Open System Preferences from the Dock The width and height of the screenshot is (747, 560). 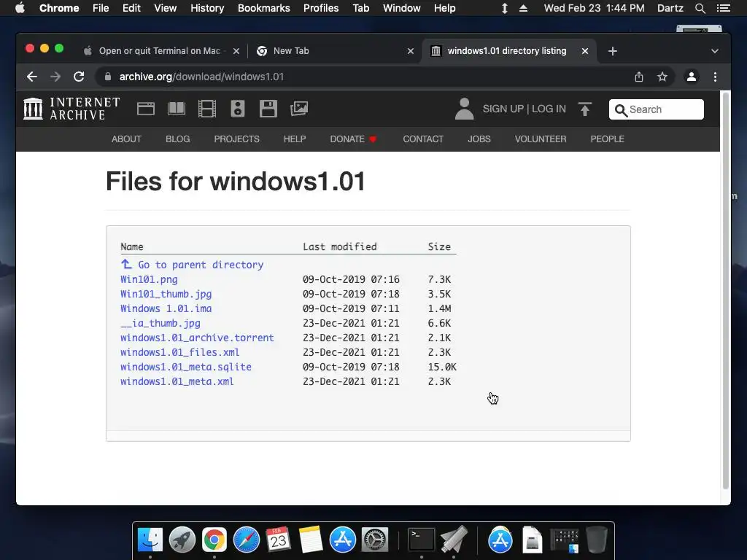pos(375,540)
